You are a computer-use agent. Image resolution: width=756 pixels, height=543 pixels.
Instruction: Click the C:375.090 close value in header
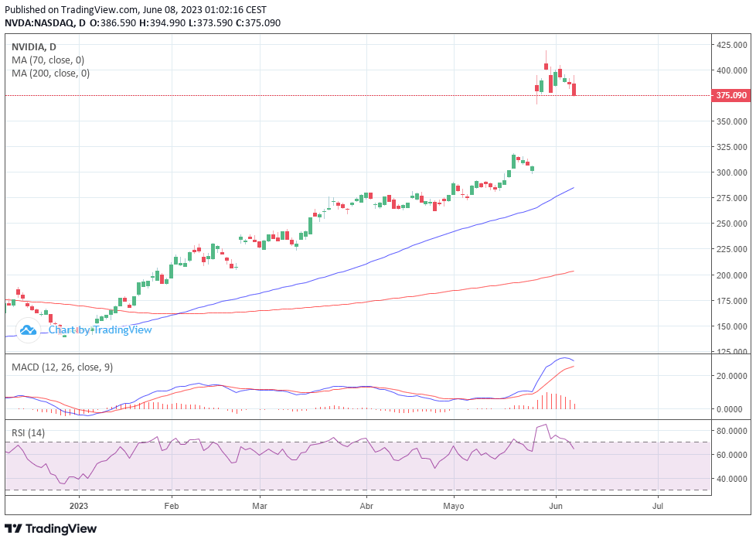[x=258, y=22]
